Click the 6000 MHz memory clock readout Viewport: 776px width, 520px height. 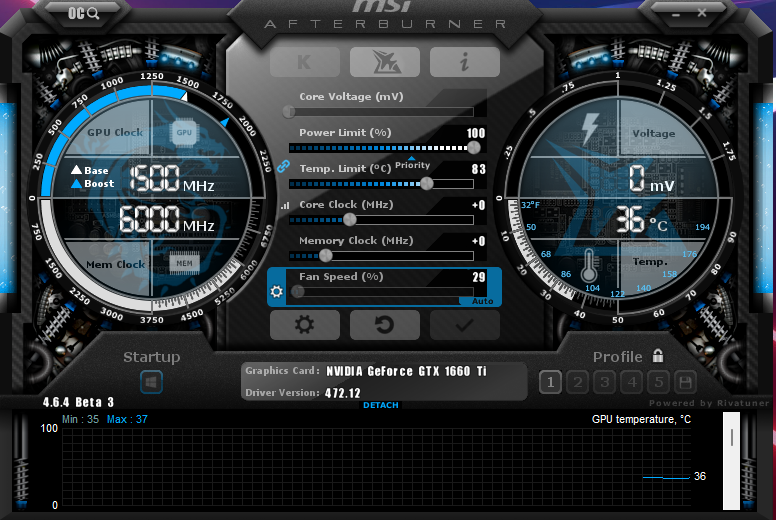167,219
